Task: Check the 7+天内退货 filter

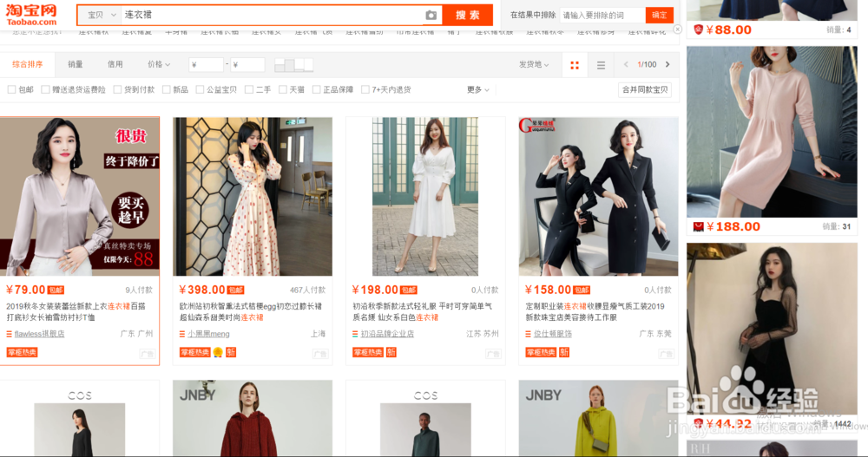Action: click(365, 89)
